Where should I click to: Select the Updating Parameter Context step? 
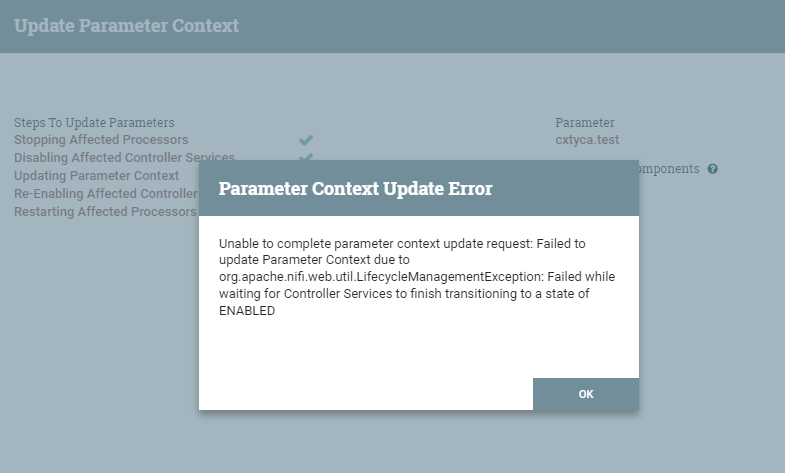[x=96, y=176]
